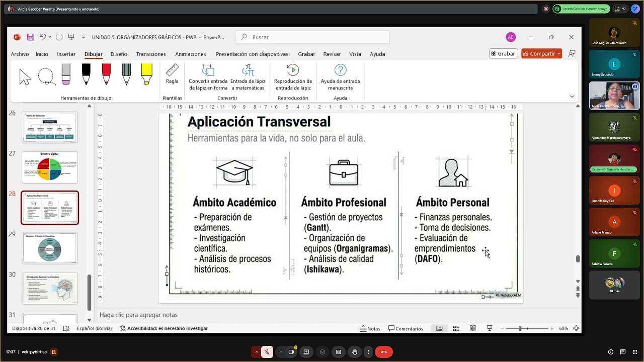Choose the black pen

(x=86, y=74)
